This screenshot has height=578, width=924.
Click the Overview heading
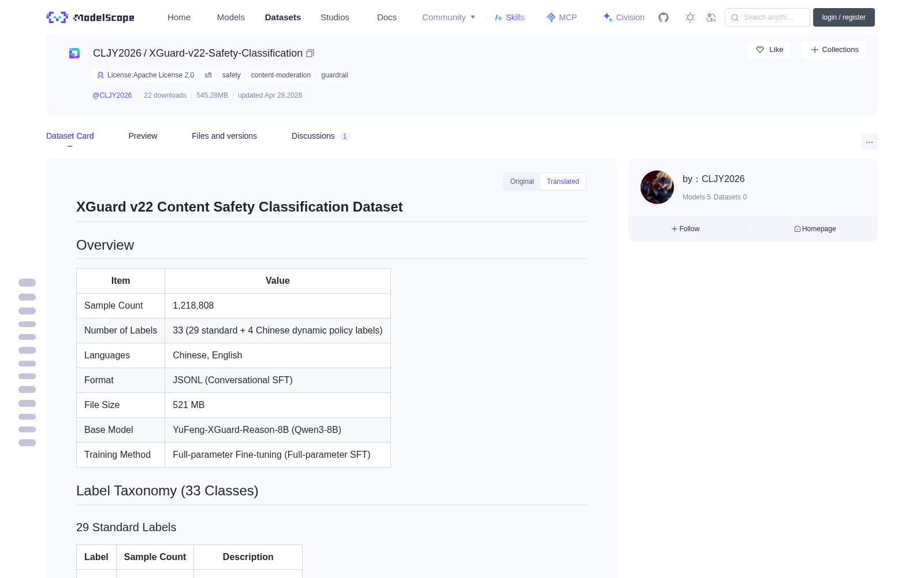point(105,245)
